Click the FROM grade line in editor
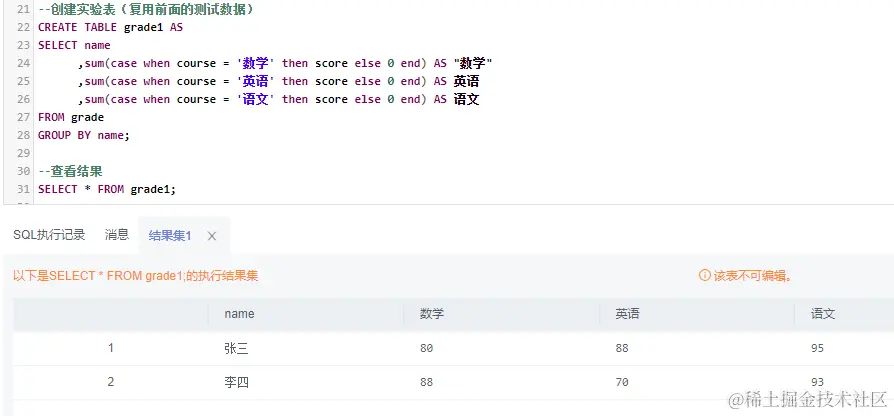Screen dimensions: 894x416 71,117
